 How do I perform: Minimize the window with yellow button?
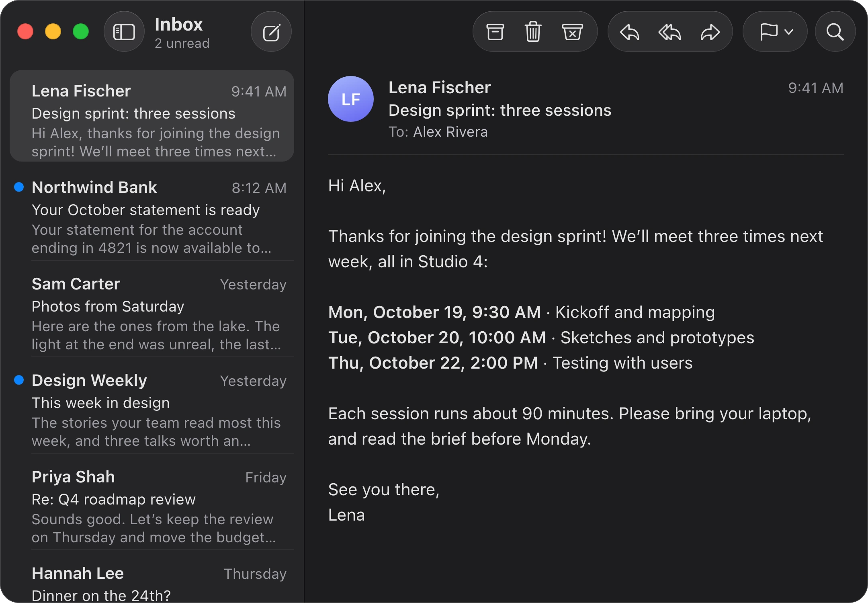coord(53,32)
